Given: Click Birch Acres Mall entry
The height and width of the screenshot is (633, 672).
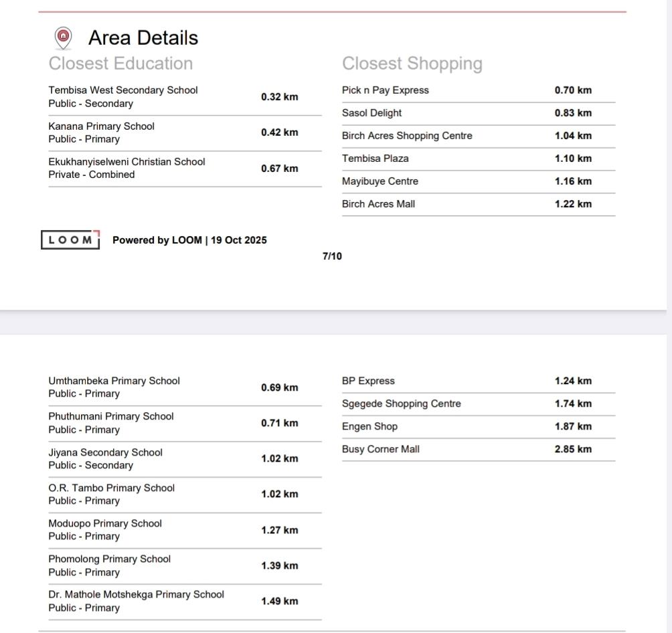Looking at the screenshot, I should 378,204.
